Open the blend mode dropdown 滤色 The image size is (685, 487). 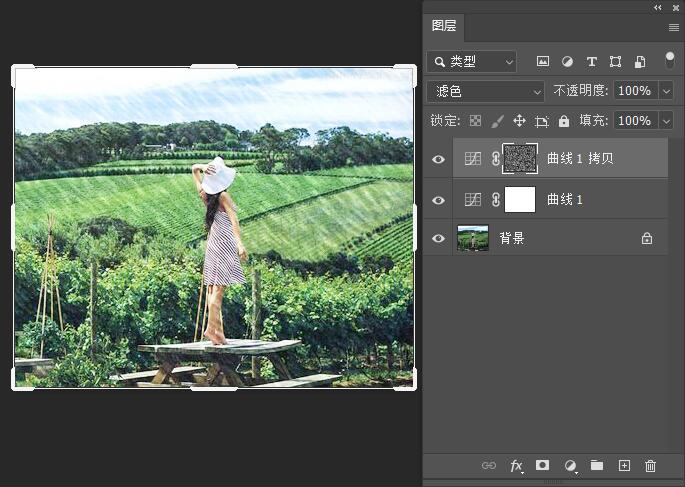pos(485,91)
